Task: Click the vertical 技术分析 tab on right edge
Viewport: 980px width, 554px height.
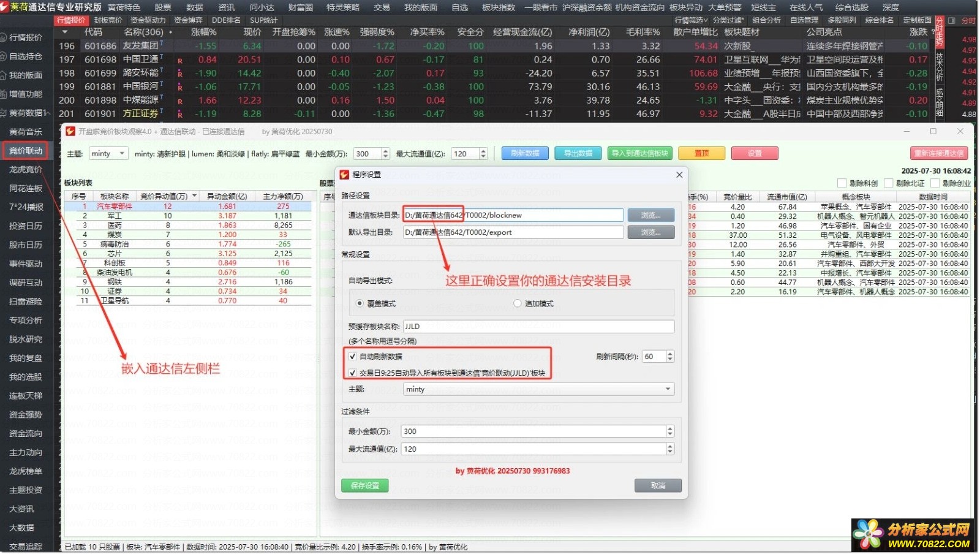Action: click(939, 67)
